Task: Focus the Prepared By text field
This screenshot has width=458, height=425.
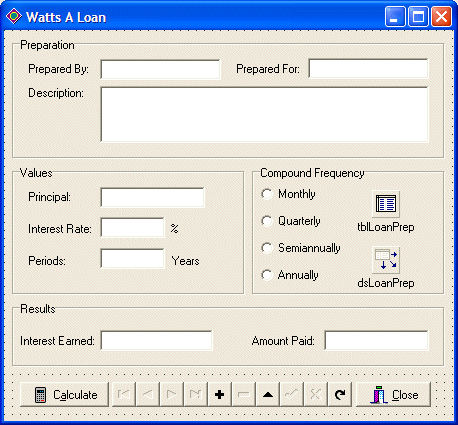Action: tap(160, 69)
